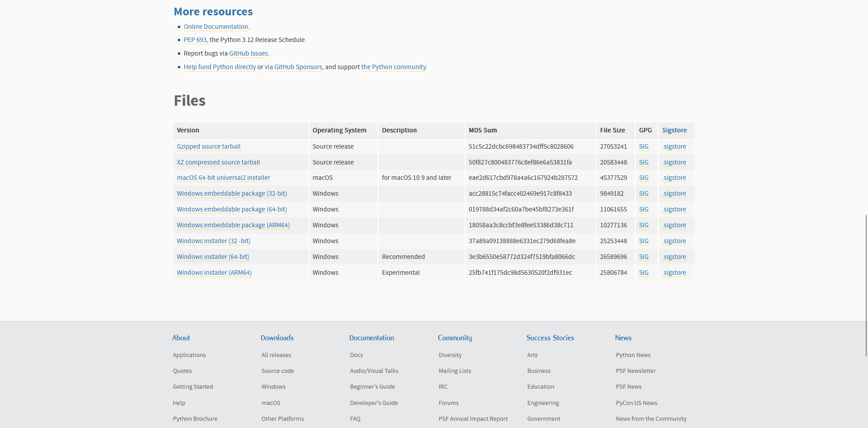868x428 pixels.
Task: Open SIG for Windows embeddable ARM64 row
Action: click(644, 225)
